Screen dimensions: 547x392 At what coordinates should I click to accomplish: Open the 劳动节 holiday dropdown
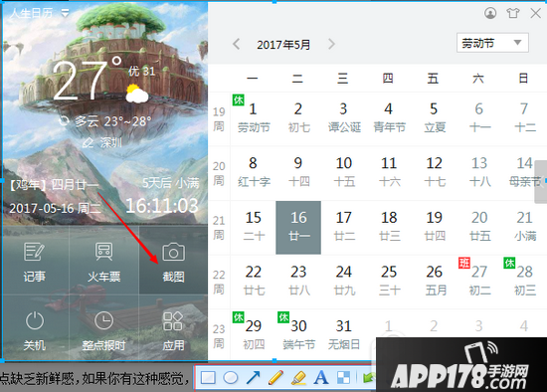[492, 43]
